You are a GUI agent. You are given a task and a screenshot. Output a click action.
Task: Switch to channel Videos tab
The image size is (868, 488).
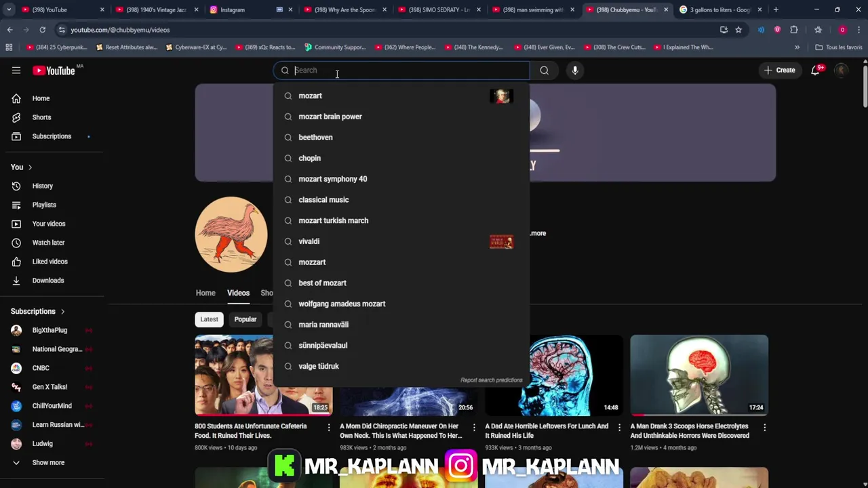pos(238,293)
